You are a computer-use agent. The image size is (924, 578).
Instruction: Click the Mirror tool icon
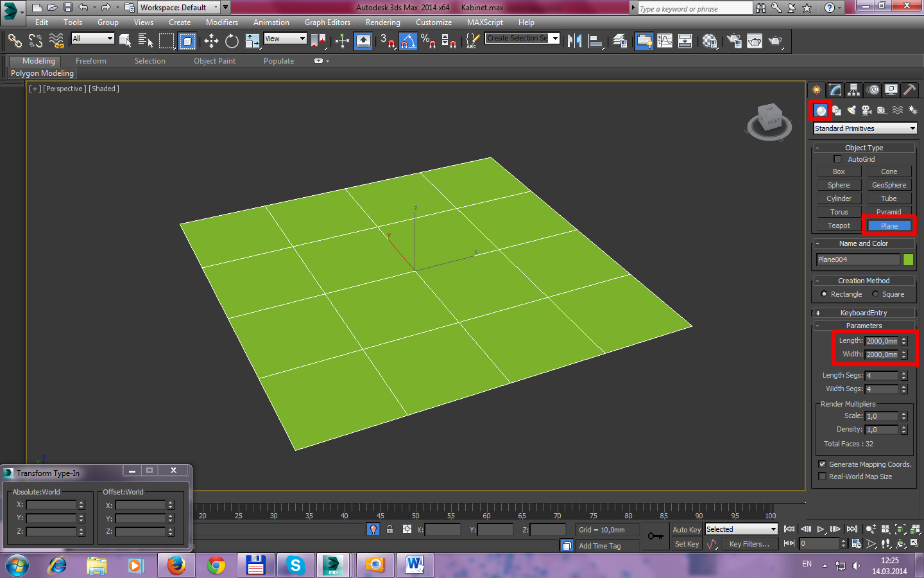(x=575, y=41)
